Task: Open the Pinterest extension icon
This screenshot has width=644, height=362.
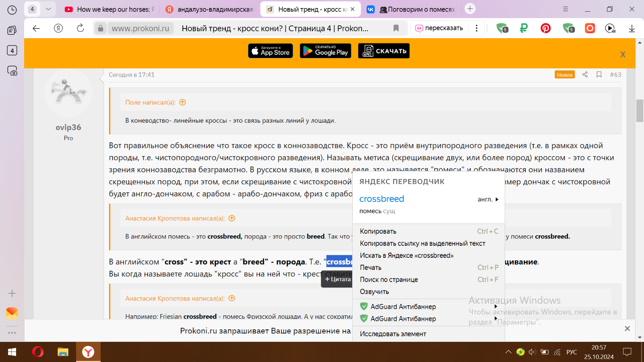Action: (x=545, y=29)
